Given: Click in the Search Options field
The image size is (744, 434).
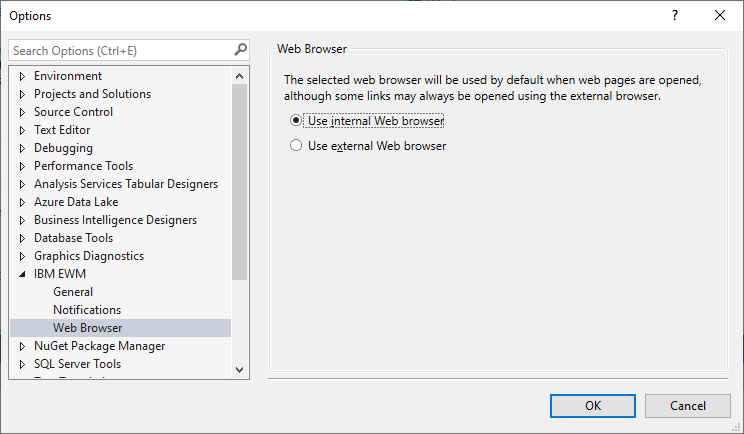Looking at the screenshot, I should (x=118, y=50).
